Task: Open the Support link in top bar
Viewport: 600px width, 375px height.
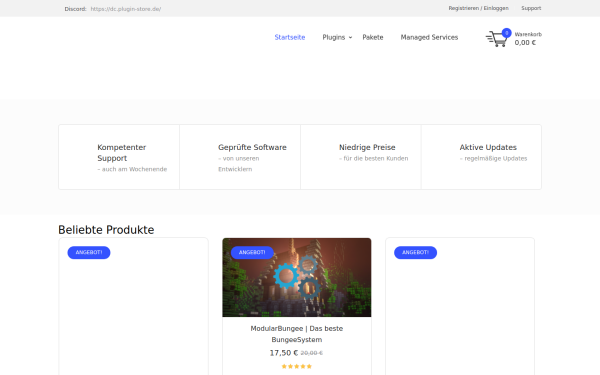Action: tap(531, 8)
